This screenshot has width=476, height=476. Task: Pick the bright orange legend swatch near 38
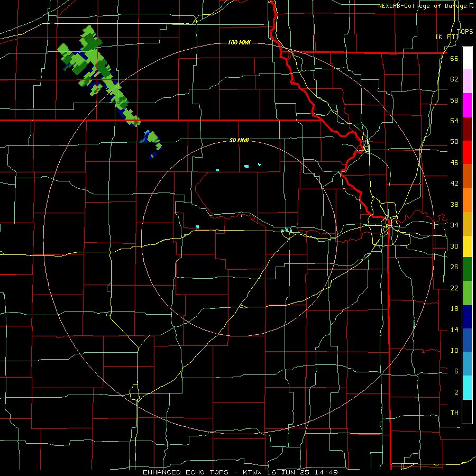467,200
